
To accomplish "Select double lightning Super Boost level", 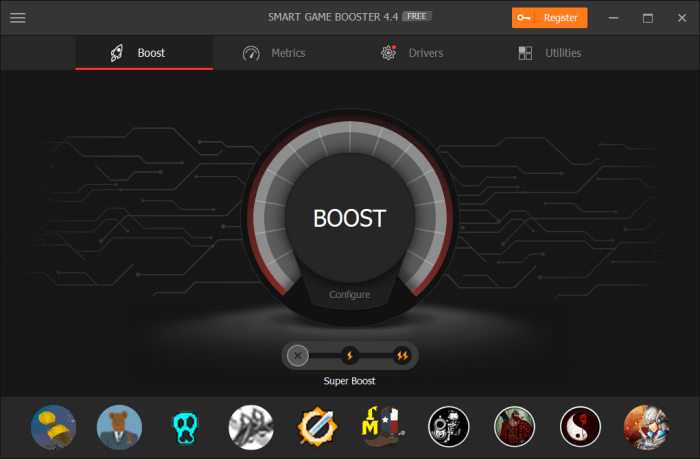I will [403, 356].
